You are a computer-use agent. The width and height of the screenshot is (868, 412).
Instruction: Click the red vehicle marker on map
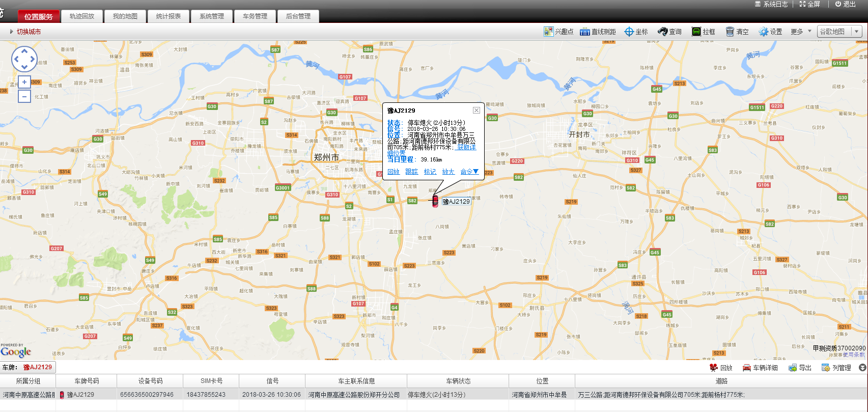click(435, 201)
